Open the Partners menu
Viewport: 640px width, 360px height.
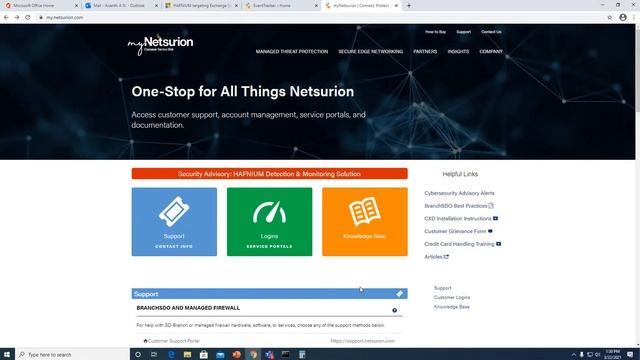[425, 52]
